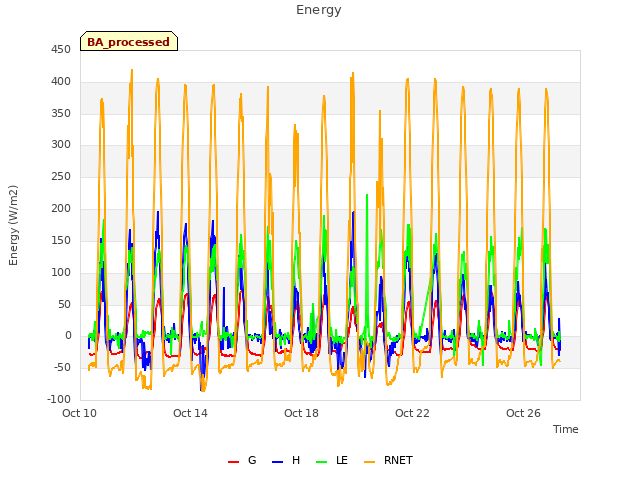640x480 pixels.
Task: Click the 450 y-axis tick label
Action: coord(61,49)
